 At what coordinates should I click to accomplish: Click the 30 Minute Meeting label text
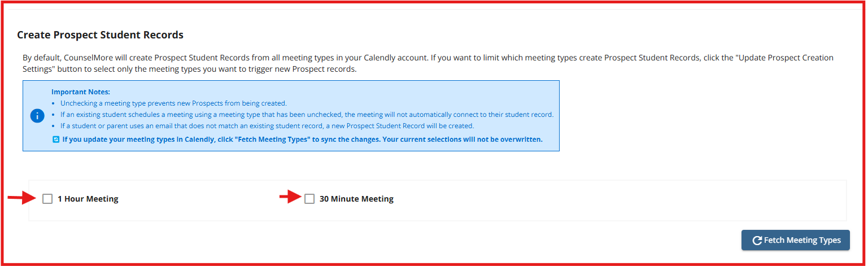pos(356,199)
